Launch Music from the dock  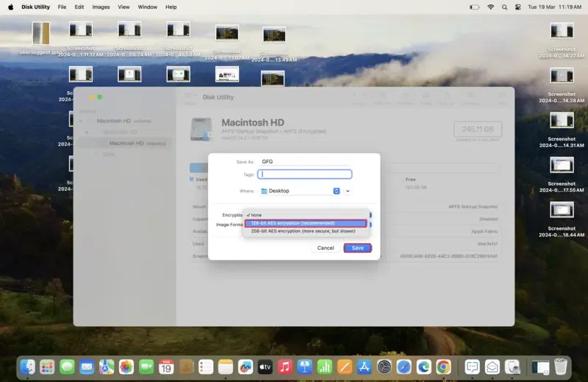tap(285, 367)
